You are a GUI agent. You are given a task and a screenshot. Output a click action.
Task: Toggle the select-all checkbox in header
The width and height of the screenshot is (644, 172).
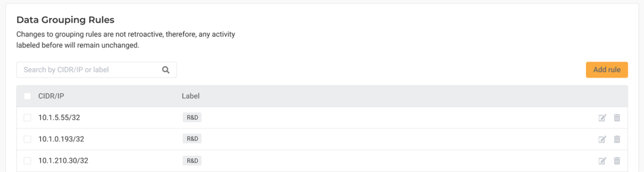[27, 96]
